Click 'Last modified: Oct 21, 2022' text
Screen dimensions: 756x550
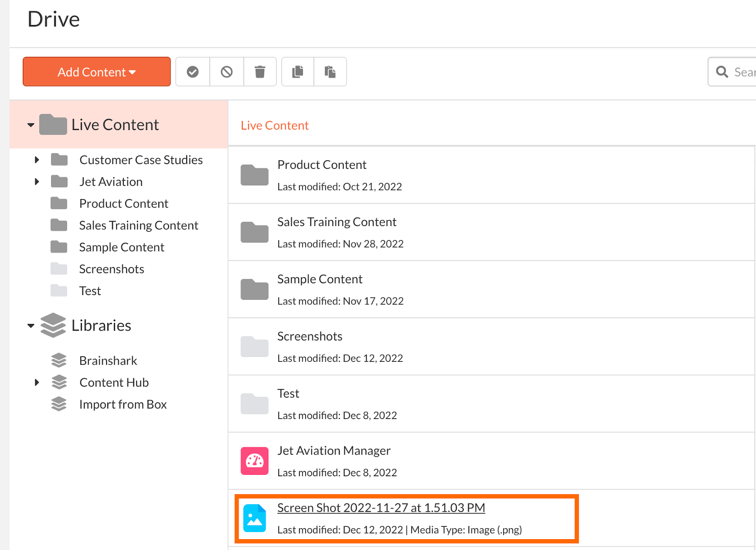pyautogui.click(x=340, y=187)
